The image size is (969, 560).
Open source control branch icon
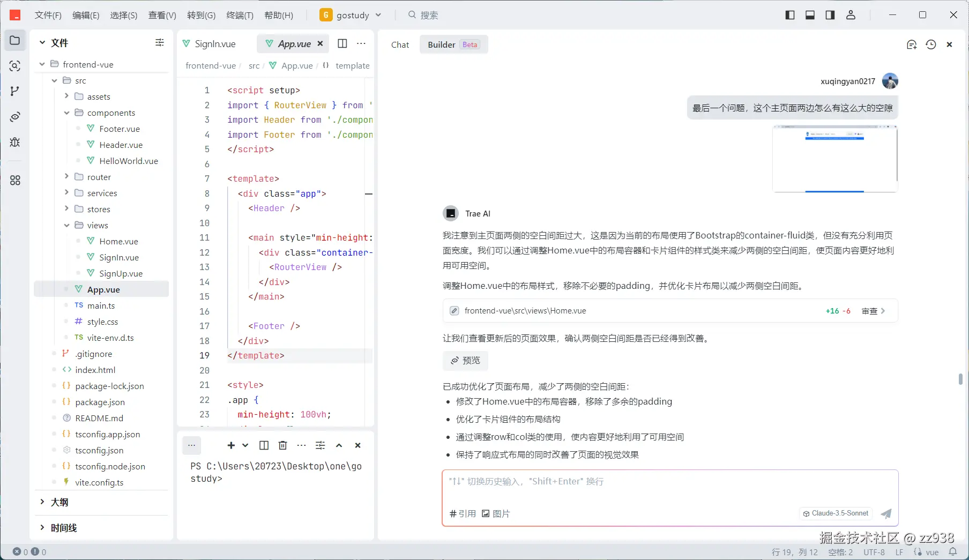(15, 91)
